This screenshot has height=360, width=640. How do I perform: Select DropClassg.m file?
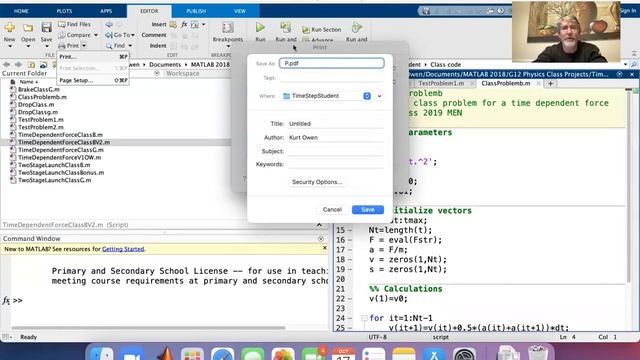[x=38, y=112]
